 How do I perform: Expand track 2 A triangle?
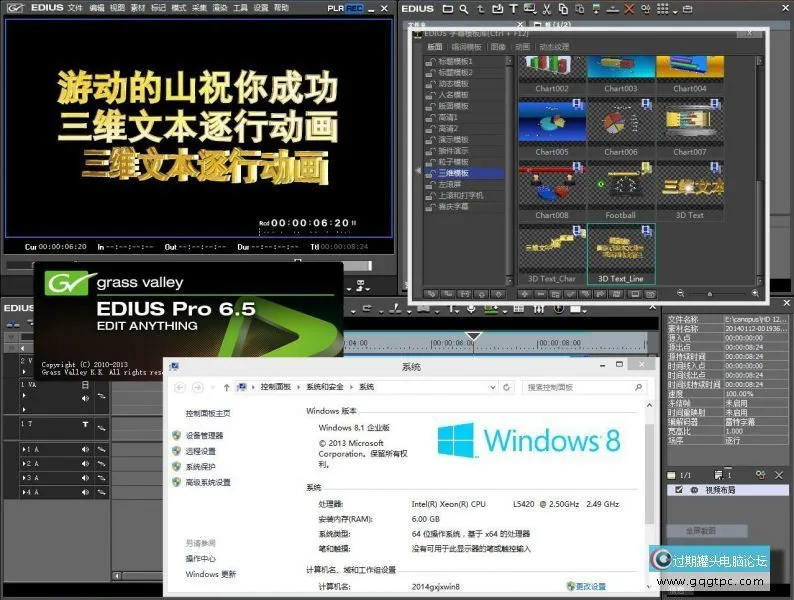(x=23, y=463)
